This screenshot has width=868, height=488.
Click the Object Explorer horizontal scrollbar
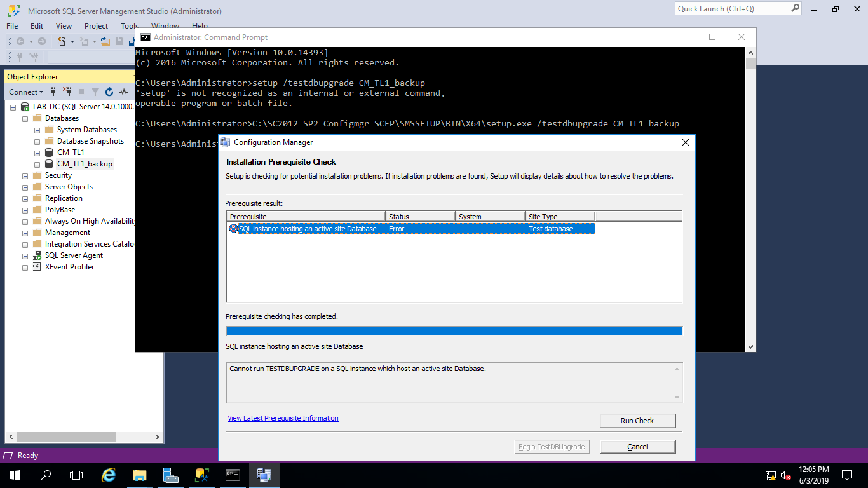(84, 437)
